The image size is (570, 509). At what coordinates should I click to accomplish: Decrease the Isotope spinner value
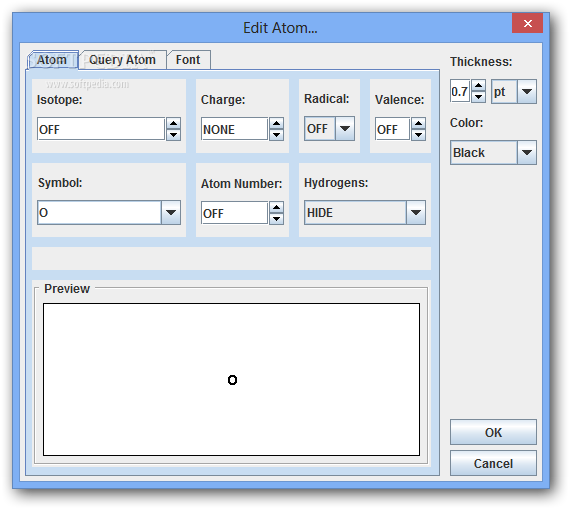tap(173, 135)
